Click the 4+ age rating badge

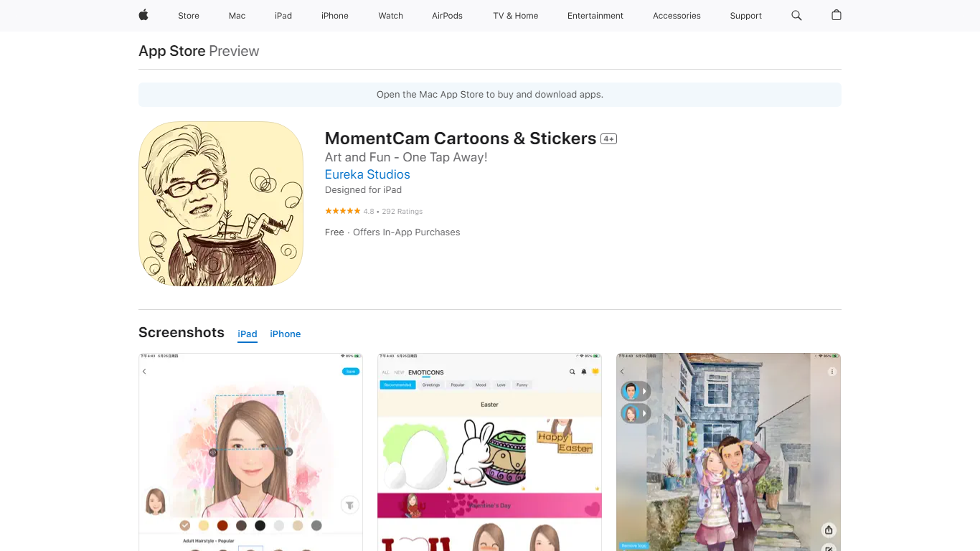click(609, 139)
